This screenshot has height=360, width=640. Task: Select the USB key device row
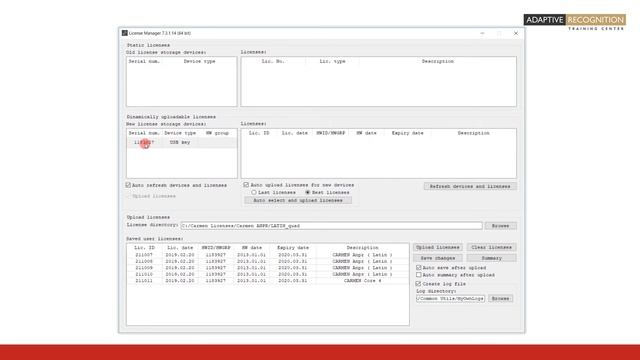(x=182, y=142)
